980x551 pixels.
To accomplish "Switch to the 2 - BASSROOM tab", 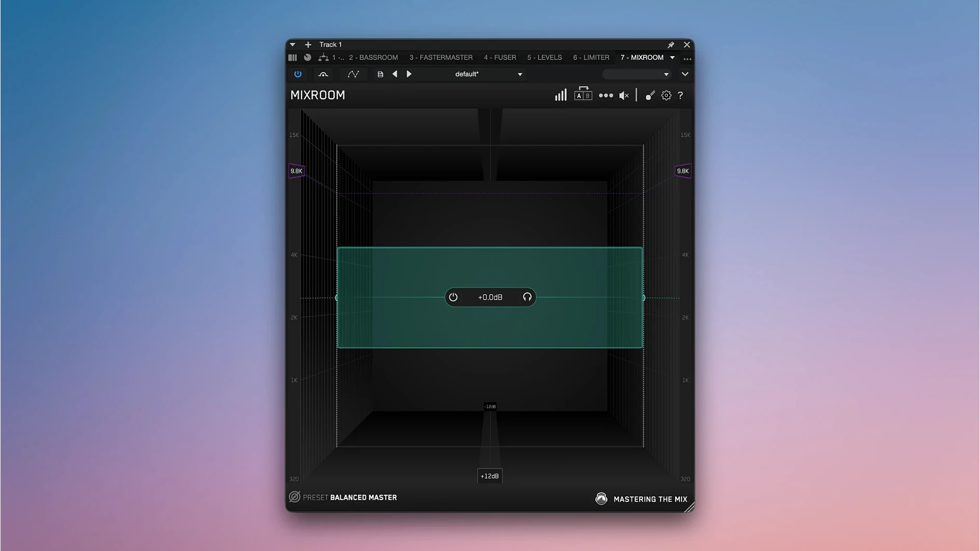I will coord(373,58).
